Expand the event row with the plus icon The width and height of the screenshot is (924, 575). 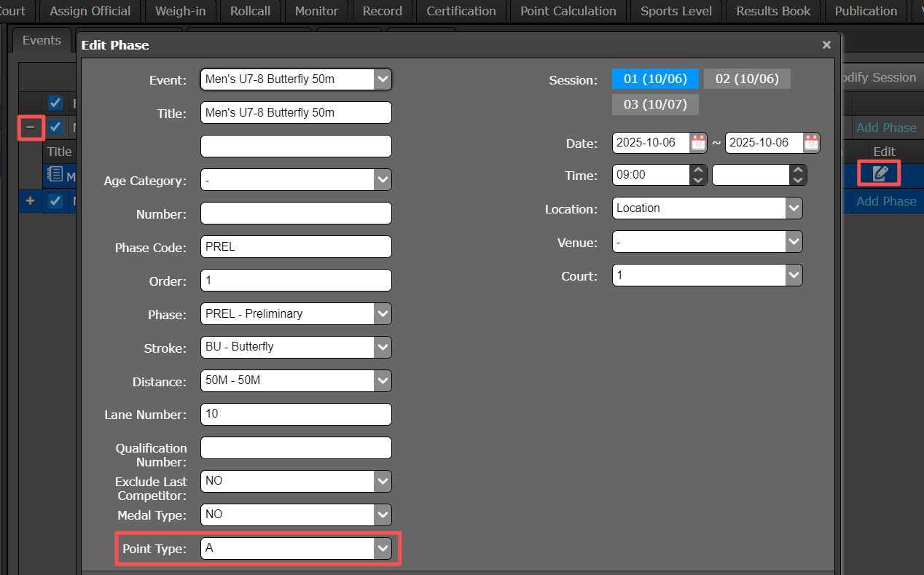coord(31,201)
